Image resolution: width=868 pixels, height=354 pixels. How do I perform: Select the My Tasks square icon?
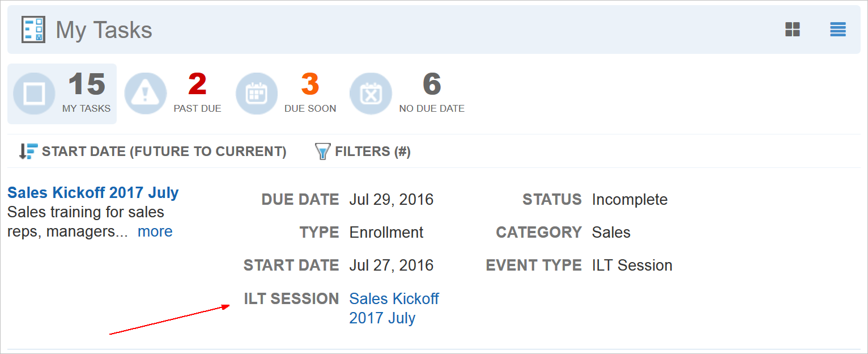[34, 94]
